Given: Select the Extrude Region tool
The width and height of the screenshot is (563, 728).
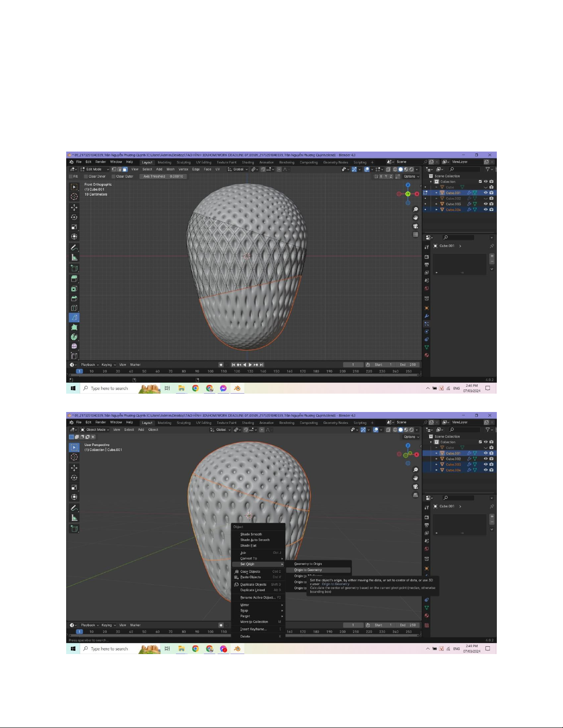Looking at the screenshot, I should [x=74, y=279].
